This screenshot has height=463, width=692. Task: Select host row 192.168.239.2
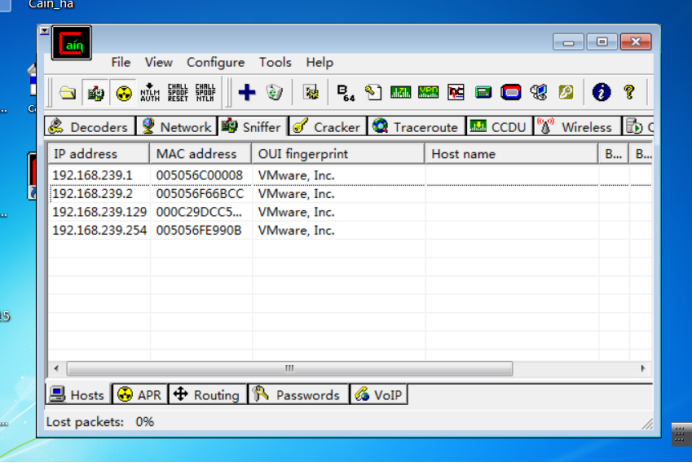click(350, 194)
